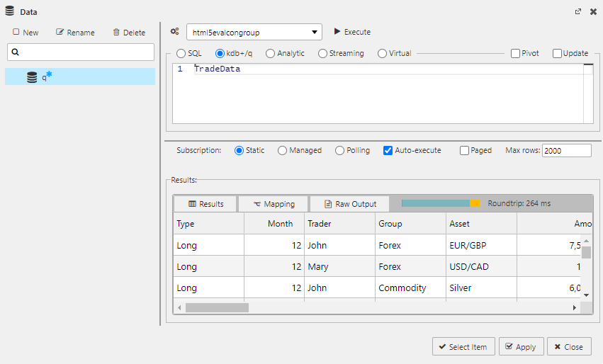603x364 pixels.
Task: Click the search magnifier icon
Action: 16,52
